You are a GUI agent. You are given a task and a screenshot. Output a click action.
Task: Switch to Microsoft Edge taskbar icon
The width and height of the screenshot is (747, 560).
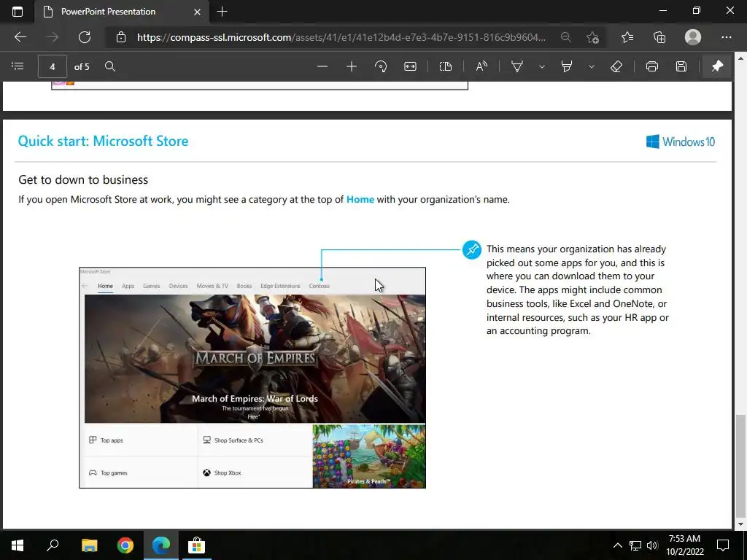(161, 545)
